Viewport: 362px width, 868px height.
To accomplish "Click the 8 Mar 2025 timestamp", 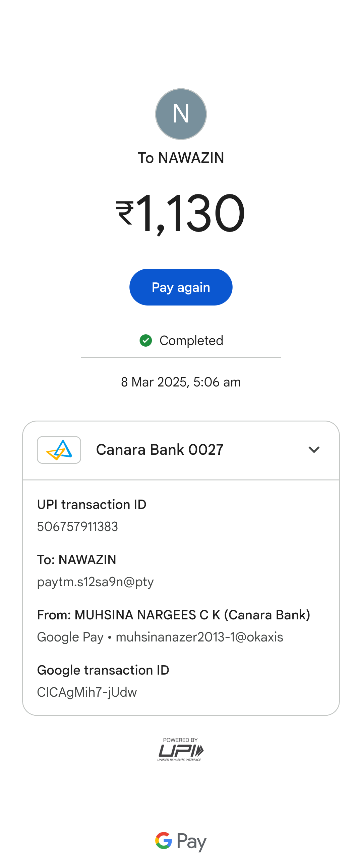I will (181, 382).
